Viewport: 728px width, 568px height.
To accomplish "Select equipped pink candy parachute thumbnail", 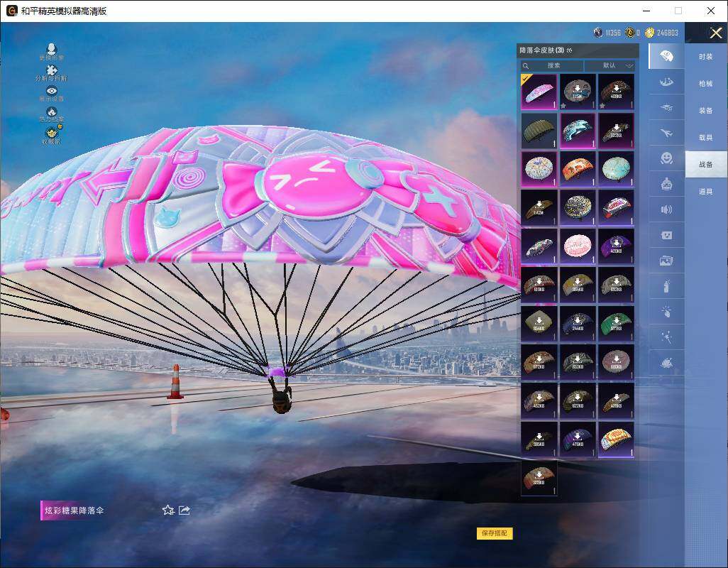I will [539, 92].
